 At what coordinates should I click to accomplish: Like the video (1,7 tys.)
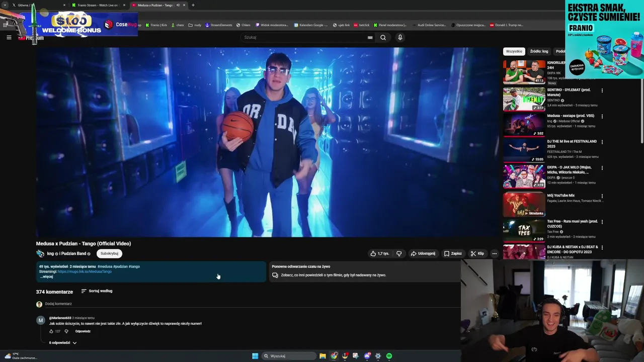(380, 253)
